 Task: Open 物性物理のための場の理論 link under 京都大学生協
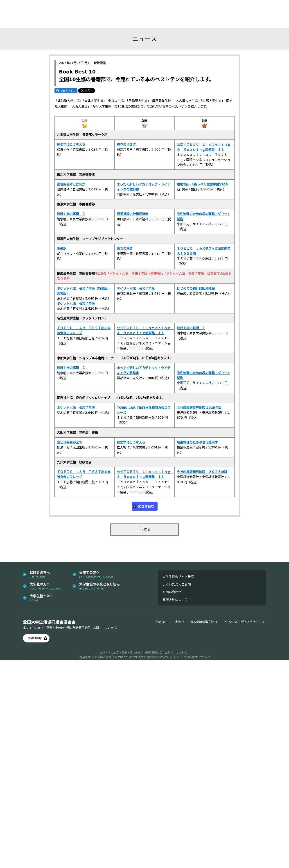tap(203, 375)
